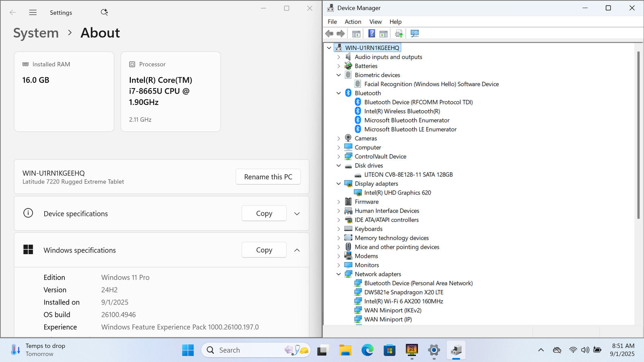Select Intel(R) Wireless Bluetooth(R) device
The width and height of the screenshot is (644, 362).
[402, 111]
